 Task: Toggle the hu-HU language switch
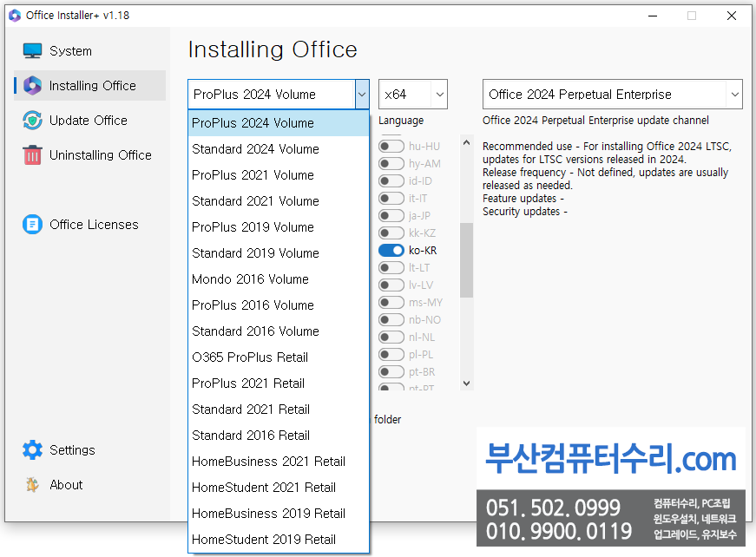coord(391,146)
